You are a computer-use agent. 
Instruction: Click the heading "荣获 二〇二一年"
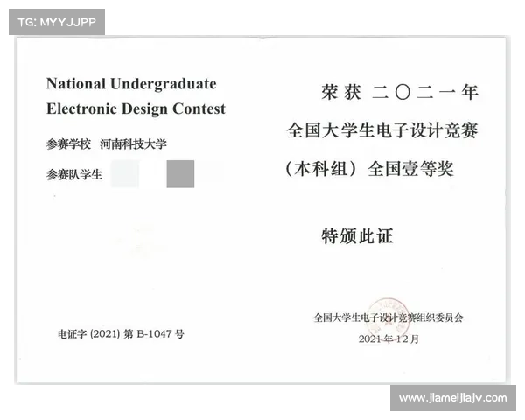pos(400,92)
